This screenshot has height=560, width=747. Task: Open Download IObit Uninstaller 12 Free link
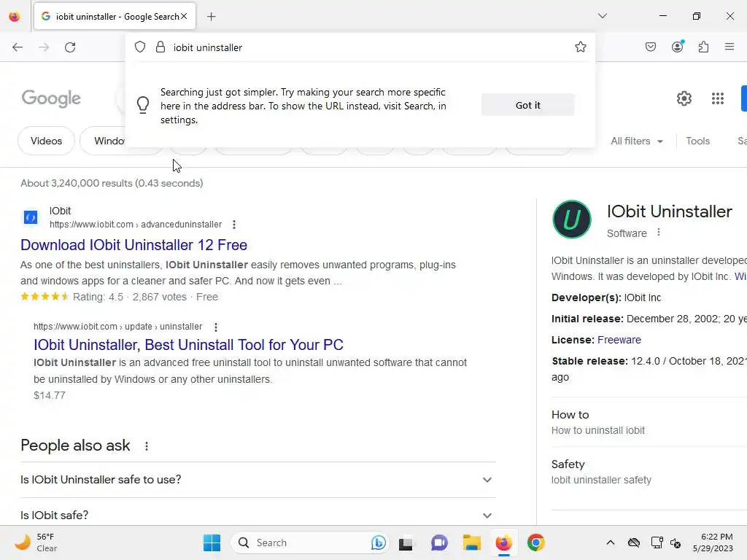pyautogui.click(x=134, y=245)
